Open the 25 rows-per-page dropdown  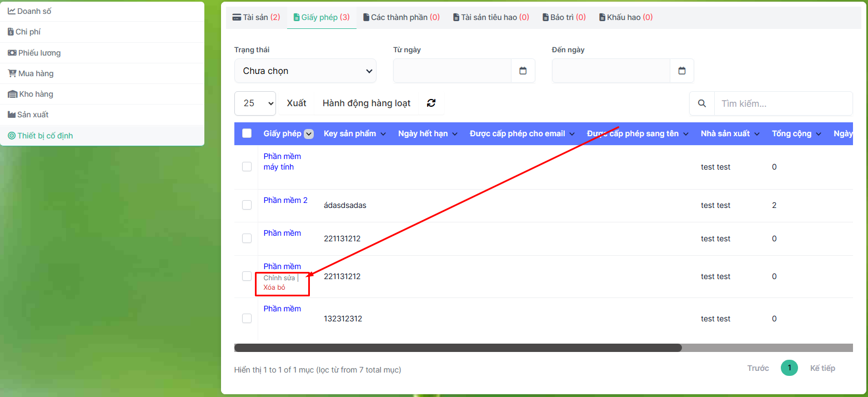click(x=255, y=103)
